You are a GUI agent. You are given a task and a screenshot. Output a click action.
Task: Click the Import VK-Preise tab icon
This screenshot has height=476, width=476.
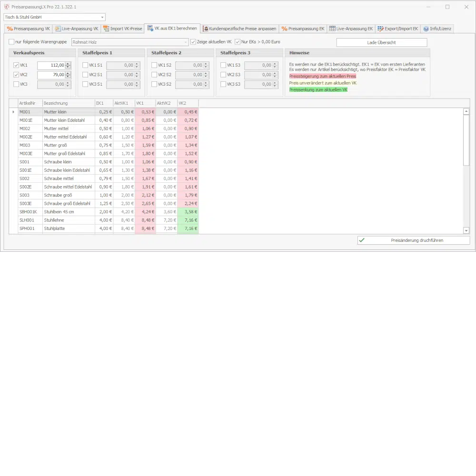106,29
